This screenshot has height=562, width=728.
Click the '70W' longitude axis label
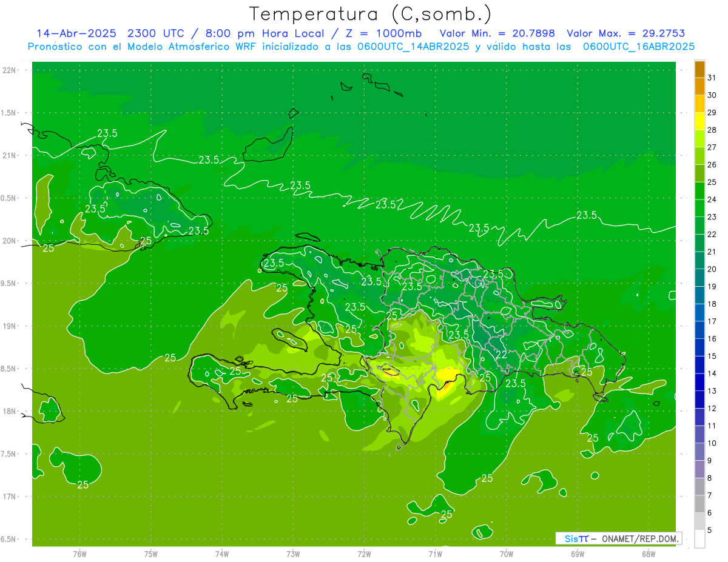click(x=507, y=554)
